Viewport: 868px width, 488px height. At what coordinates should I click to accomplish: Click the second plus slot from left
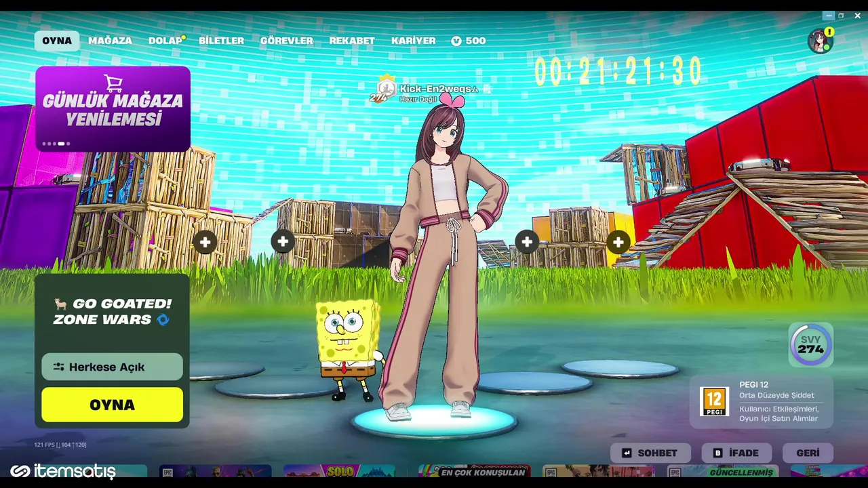283,241
